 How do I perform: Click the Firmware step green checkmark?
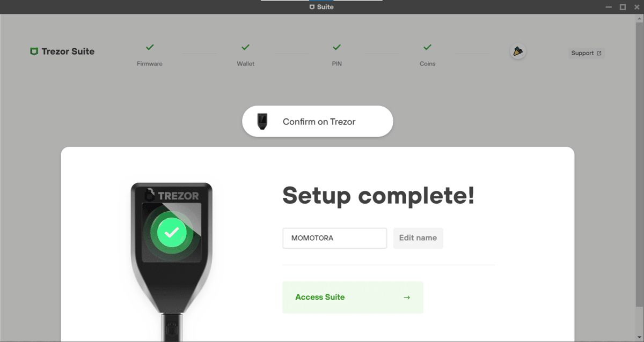pyautogui.click(x=150, y=47)
